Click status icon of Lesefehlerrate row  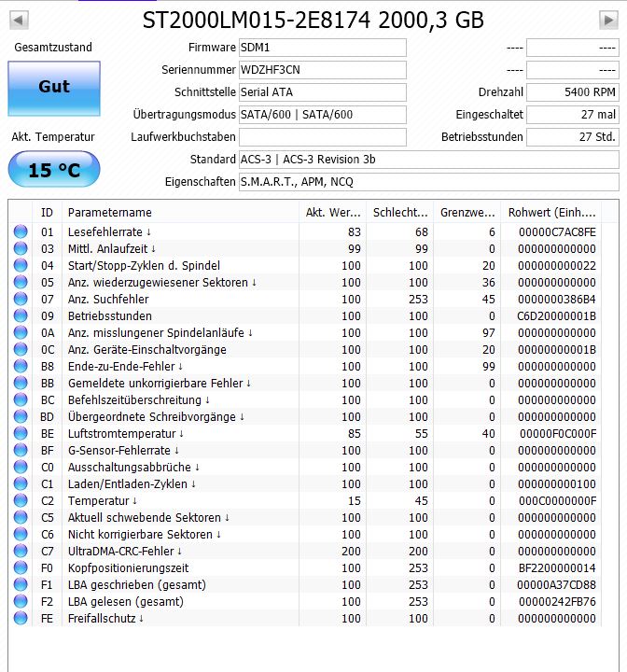pos(21,231)
